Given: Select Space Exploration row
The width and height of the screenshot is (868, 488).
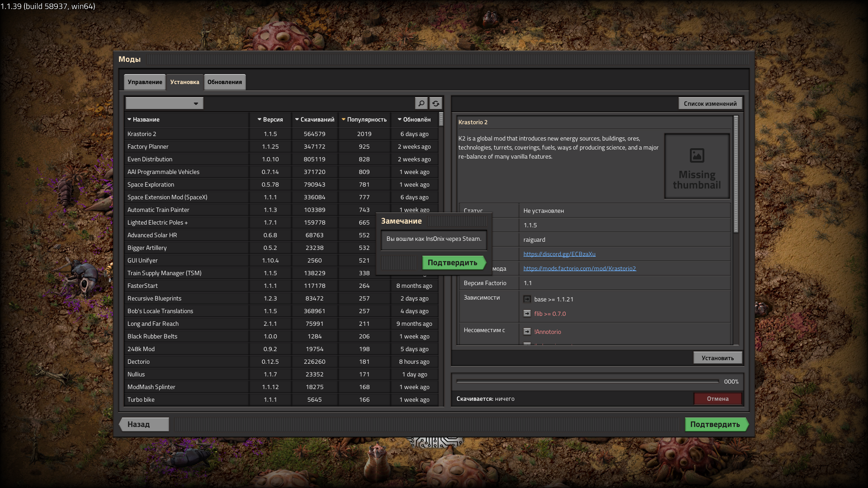Looking at the screenshot, I should pos(281,184).
